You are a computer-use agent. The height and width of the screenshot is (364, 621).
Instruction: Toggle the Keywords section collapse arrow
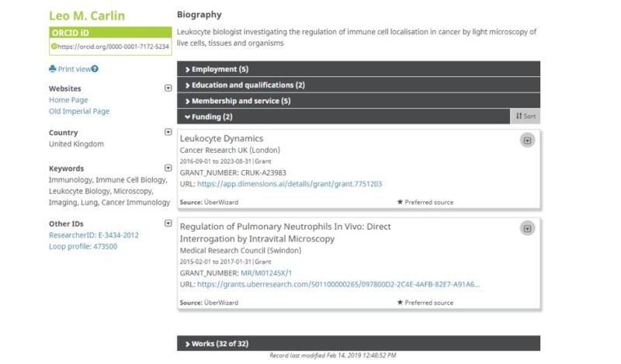pos(168,168)
